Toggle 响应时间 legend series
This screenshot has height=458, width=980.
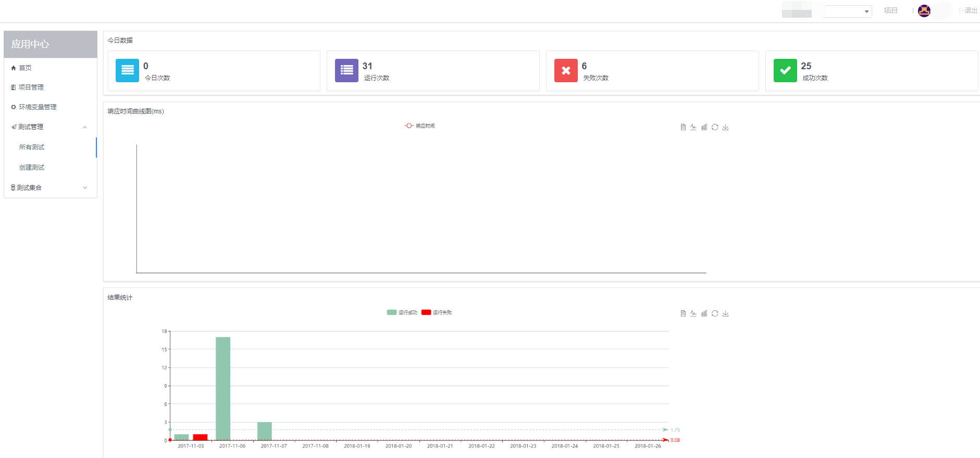coord(419,126)
